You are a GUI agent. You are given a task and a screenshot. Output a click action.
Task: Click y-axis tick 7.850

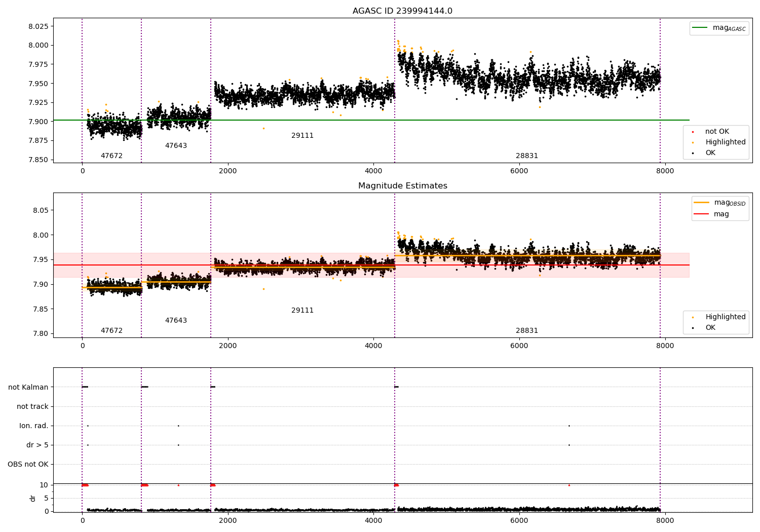pos(39,160)
